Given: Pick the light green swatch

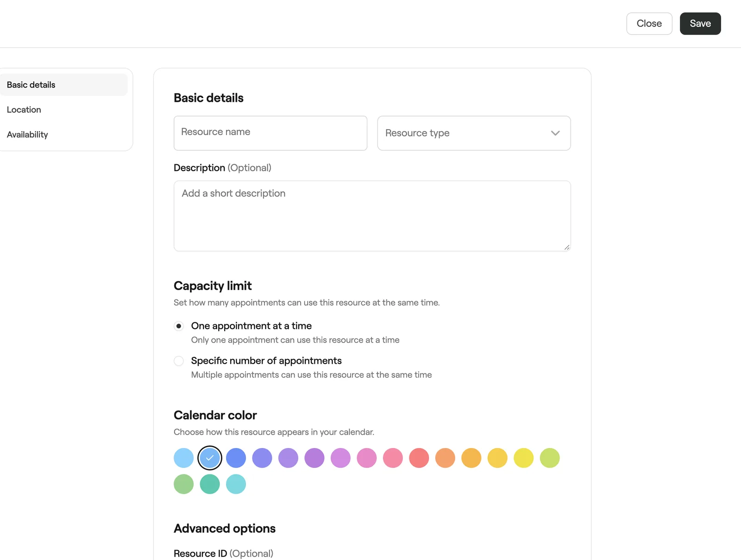Looking at the screenshot, I should (184, 484).
